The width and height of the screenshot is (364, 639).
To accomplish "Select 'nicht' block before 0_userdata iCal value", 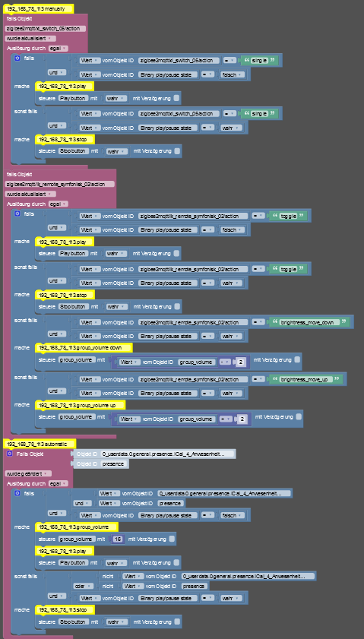I will pos(108,576).
